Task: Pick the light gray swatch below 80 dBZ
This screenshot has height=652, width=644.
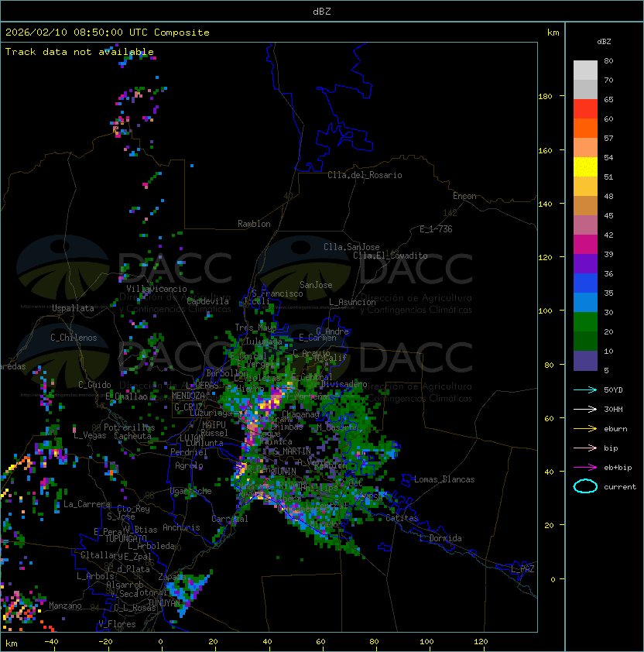Action: (585, 70)
